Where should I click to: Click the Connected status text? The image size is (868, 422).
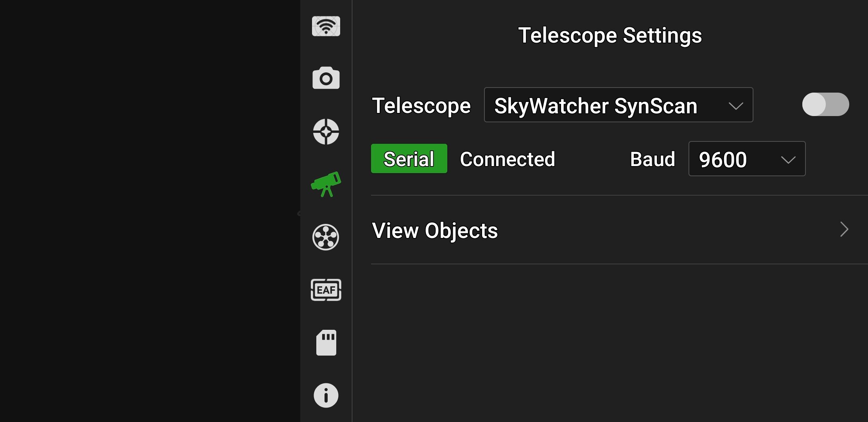click(x=507, y=159)
